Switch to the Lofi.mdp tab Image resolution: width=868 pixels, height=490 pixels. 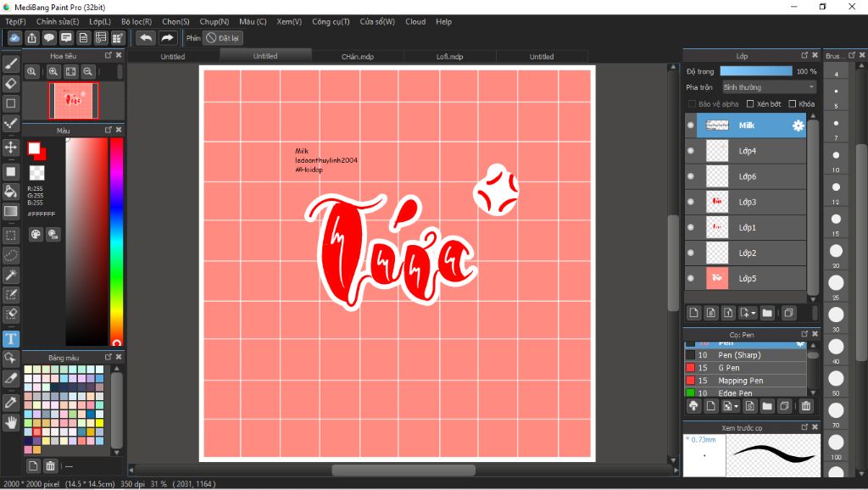coord(449,57)
